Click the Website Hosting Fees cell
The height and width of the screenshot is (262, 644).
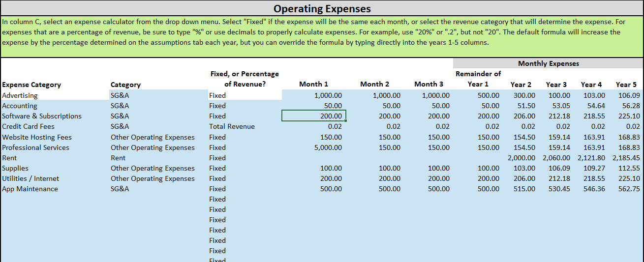pos(55,137)
